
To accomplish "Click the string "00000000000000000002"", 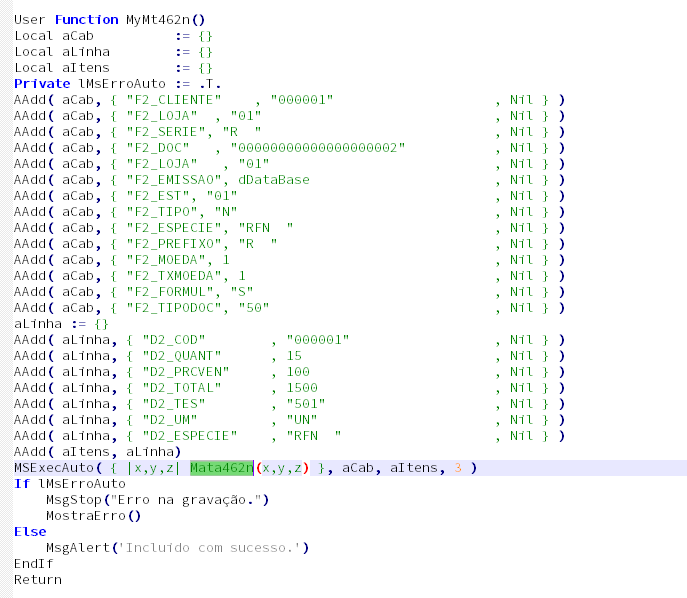I will [318, 148].
